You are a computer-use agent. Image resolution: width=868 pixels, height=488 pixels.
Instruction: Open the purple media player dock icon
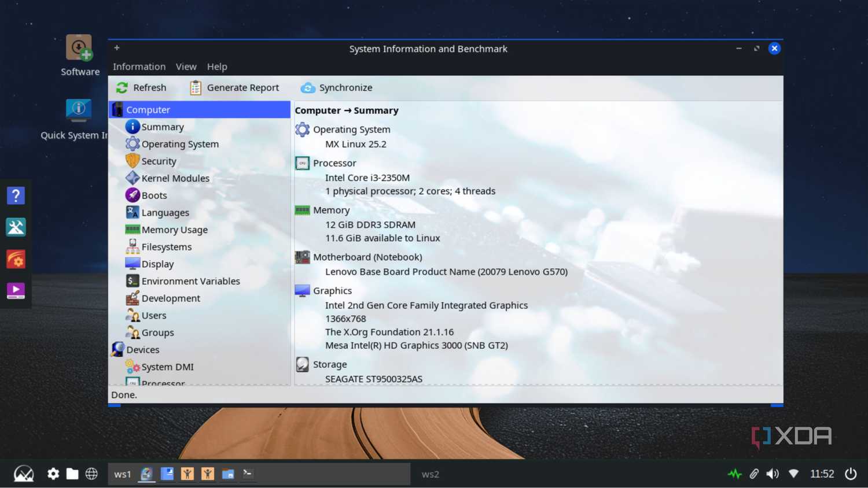click(16, 290)
